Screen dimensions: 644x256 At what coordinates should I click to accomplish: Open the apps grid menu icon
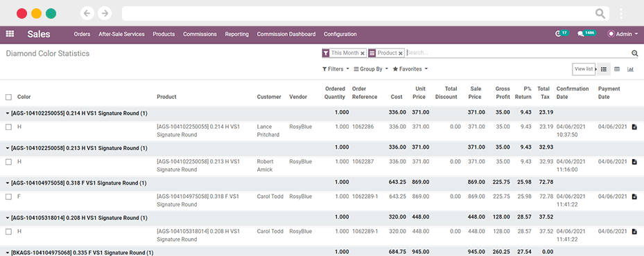click(10, 34)
